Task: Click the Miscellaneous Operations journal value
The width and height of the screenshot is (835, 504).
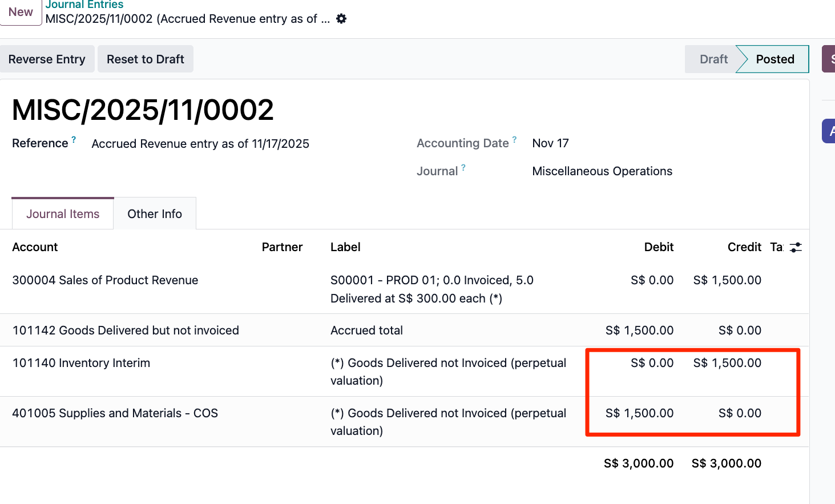Action: 602,171
